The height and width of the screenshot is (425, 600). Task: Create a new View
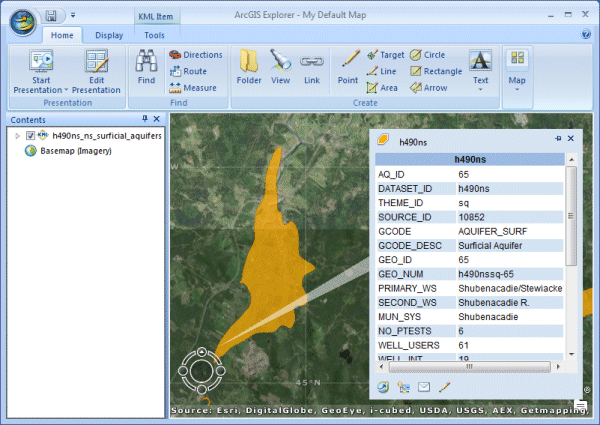pos(280,67)
